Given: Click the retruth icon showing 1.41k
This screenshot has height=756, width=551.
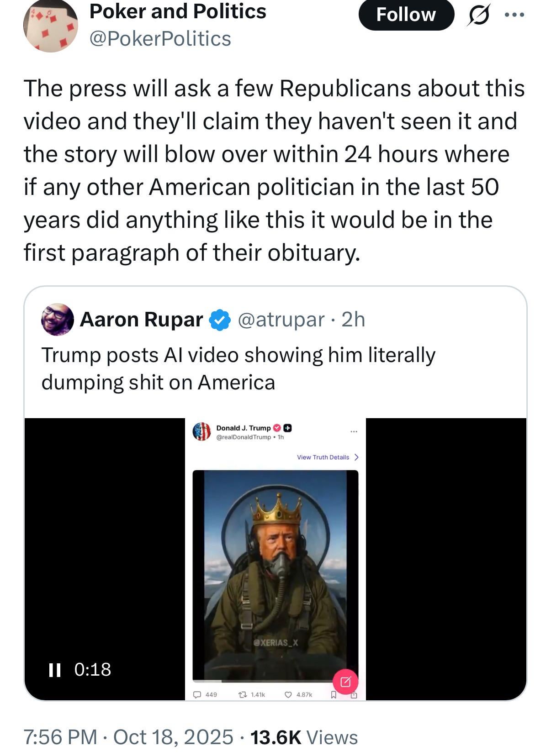Looking at the screenshot, I should [244, 695].
